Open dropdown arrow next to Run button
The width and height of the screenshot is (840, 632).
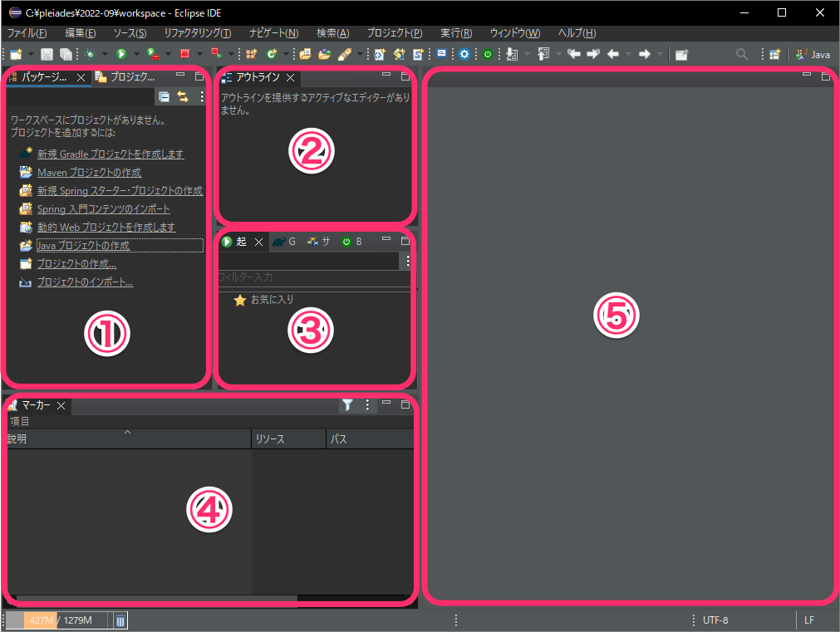pyautogui.click(x=135, y=54)
